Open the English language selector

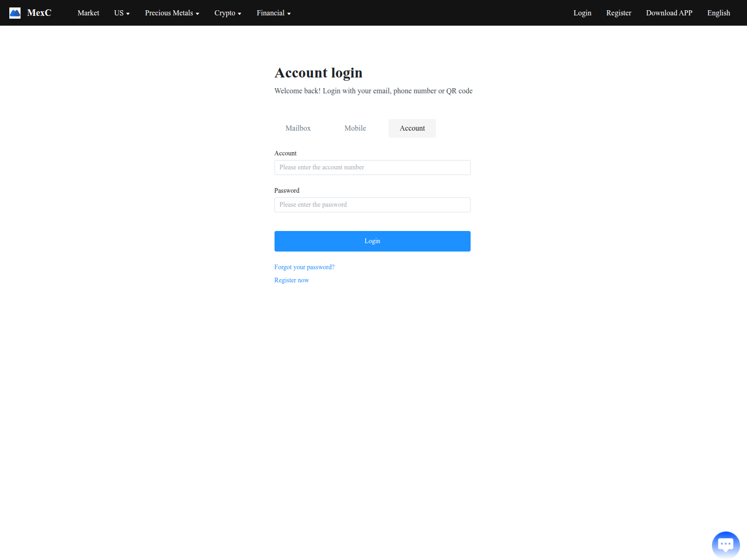coord(719,13)
